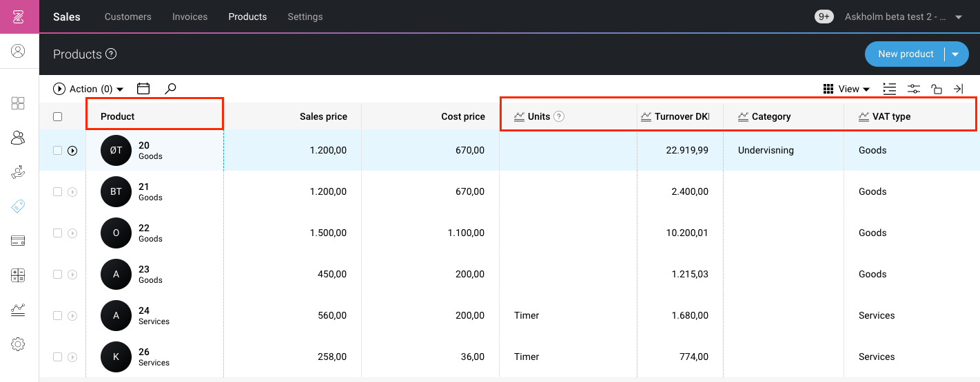
Task: Click the Undervisning category cell
Action: pyautogui.click(x=766, y=150)
